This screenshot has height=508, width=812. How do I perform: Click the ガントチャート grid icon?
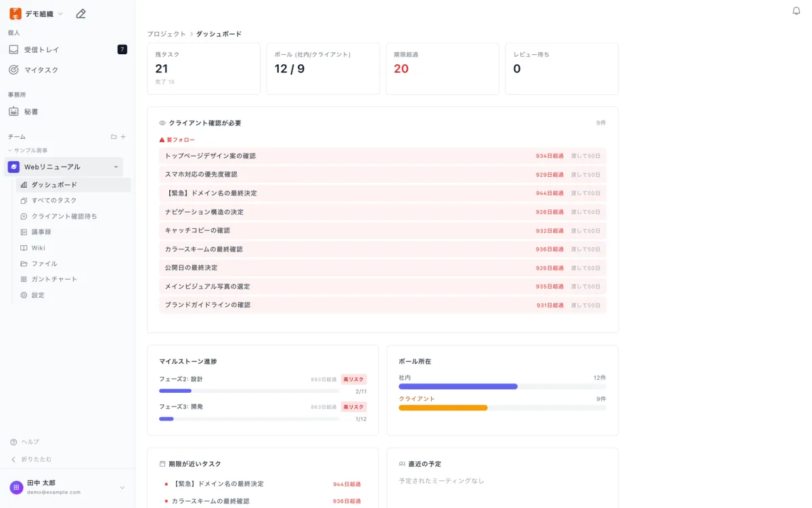(24, 279)
